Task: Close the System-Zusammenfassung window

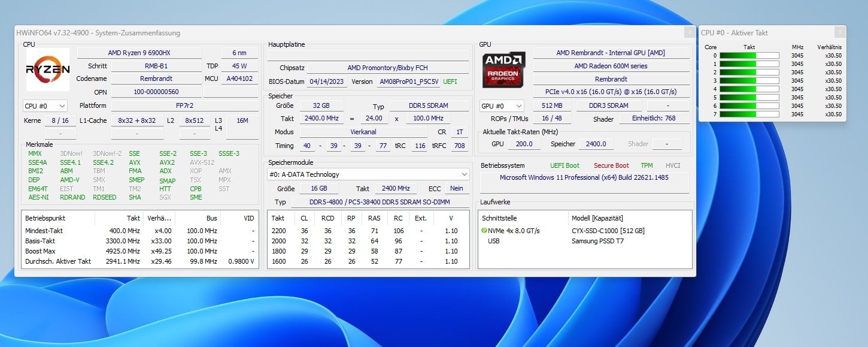Action: pos(689,33)
